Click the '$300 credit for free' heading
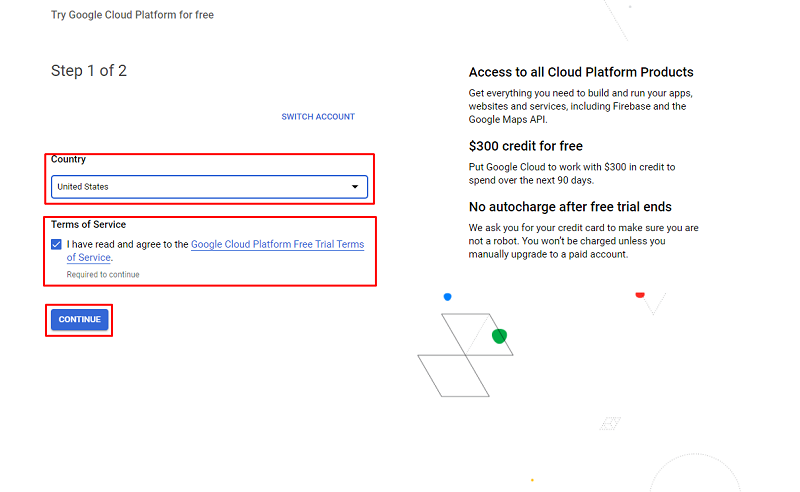 click(x=526, y=146)
